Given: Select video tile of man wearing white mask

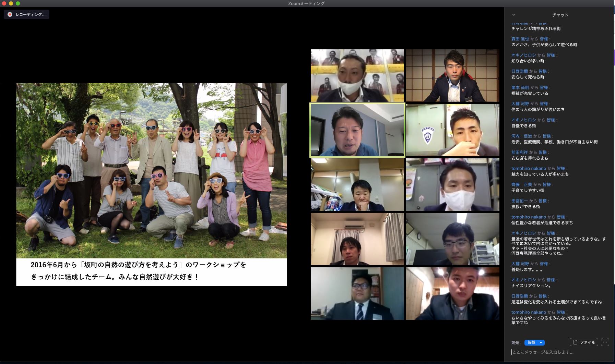Looking at the screenshot, I should [453, 184].
